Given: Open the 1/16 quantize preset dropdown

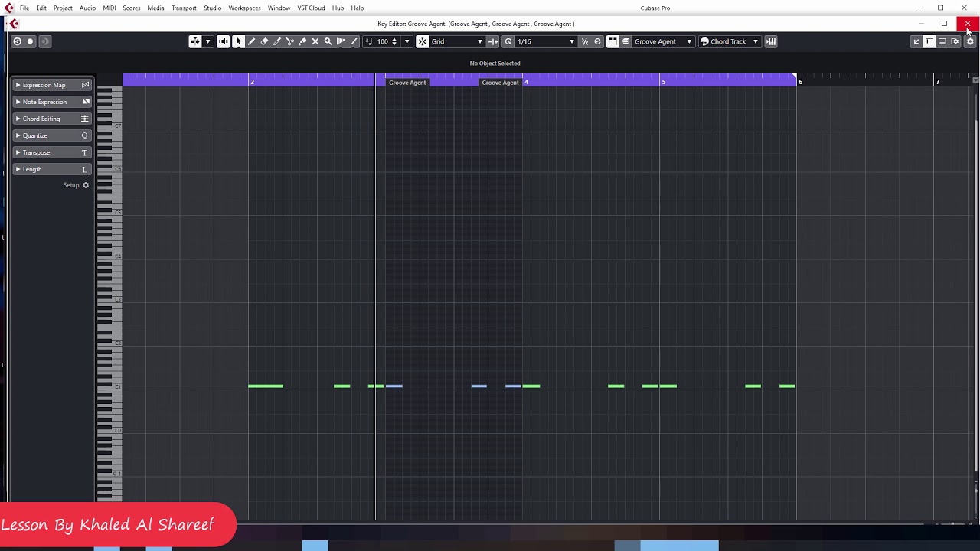Looking at the screenshot, I should (545, 41).
